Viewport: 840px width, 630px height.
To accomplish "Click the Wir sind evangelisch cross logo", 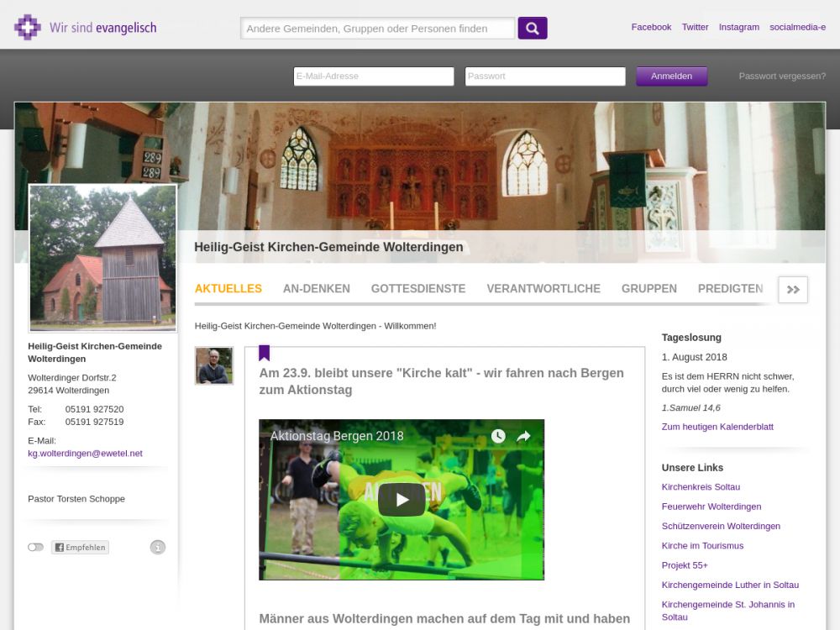I will pyautogui.click(x=28, y=28).
